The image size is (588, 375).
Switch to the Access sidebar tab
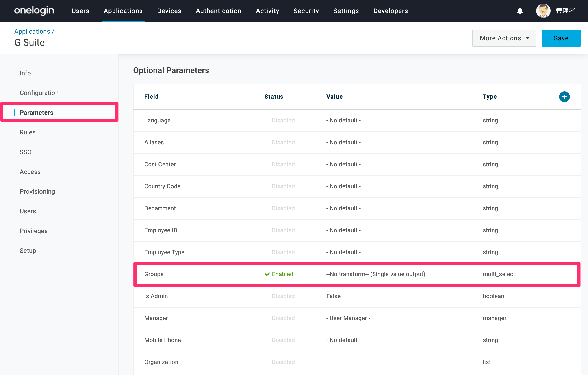[30, 172]
